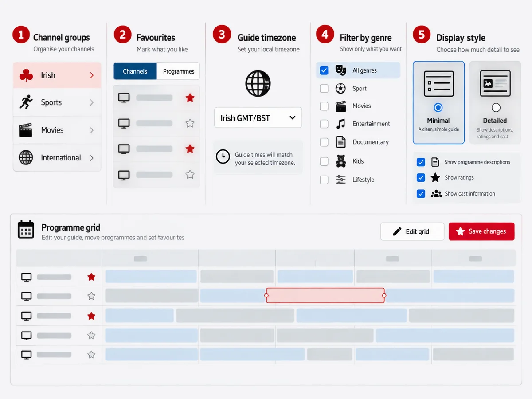Image resolution: width=532 pixels, height=399 pixels.
Task: Click the star icon next to Show ratings
Action: pos(436,177)
